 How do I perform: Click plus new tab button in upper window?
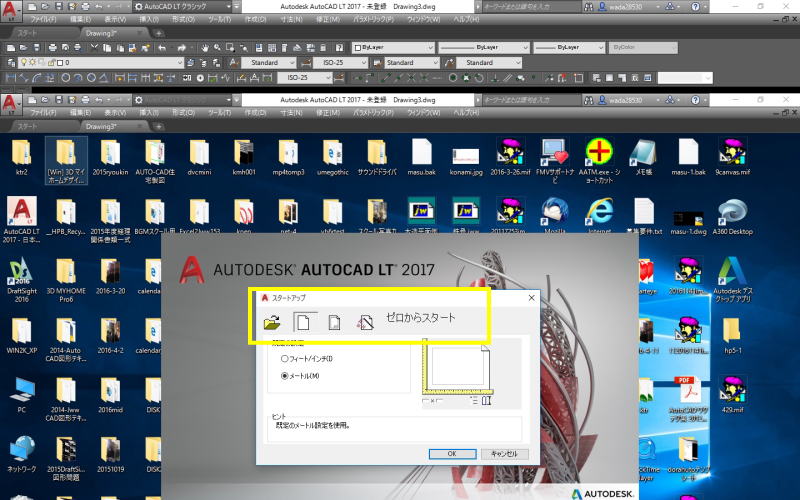159,33
